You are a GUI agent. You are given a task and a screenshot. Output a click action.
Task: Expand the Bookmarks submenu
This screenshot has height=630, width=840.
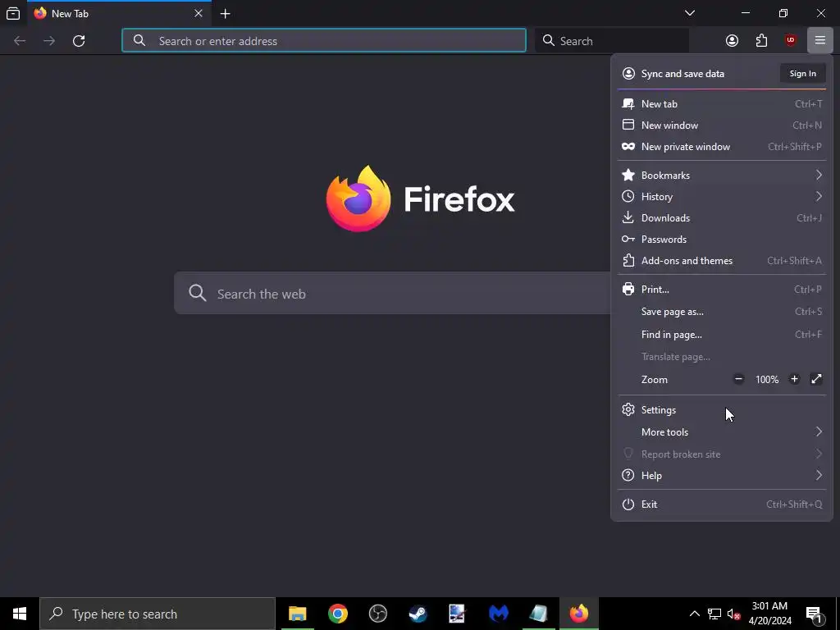tap(722, 176)
